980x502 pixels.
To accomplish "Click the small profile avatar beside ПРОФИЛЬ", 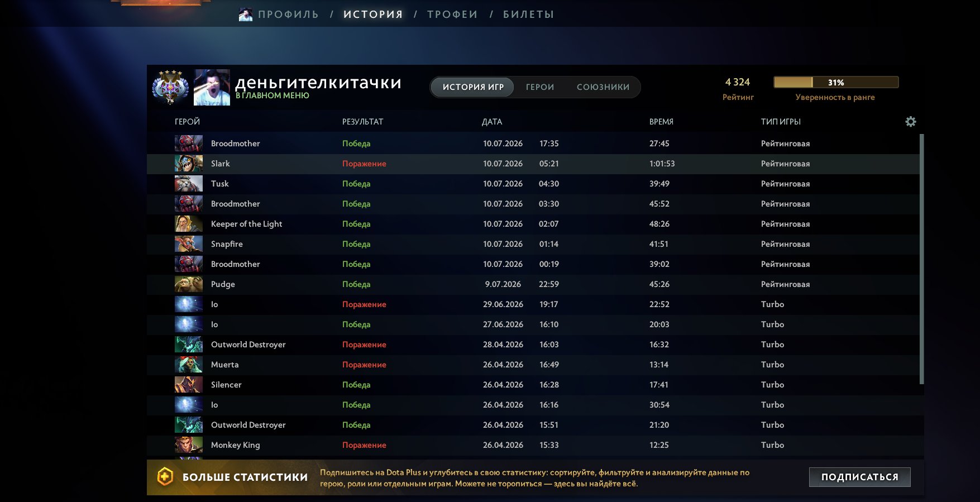I will click(245, 15).
